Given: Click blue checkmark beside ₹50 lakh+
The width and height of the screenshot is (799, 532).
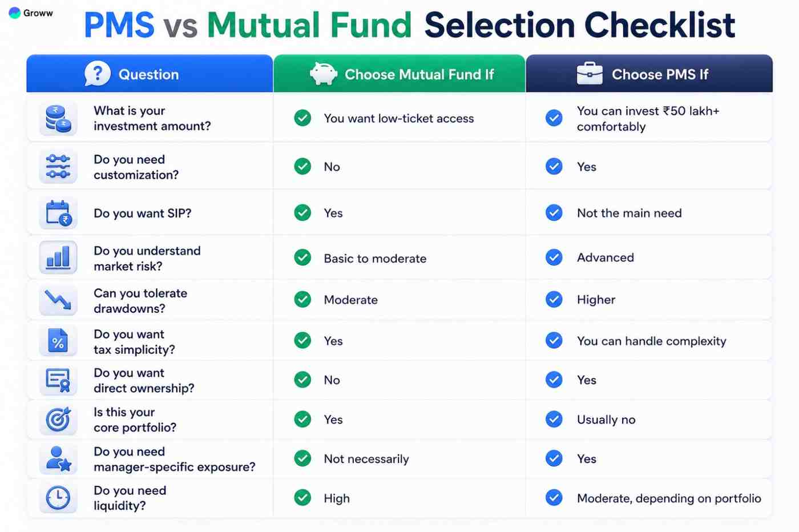Looking at the screenshot, I should pyautogui.click(x=554, y=118).
